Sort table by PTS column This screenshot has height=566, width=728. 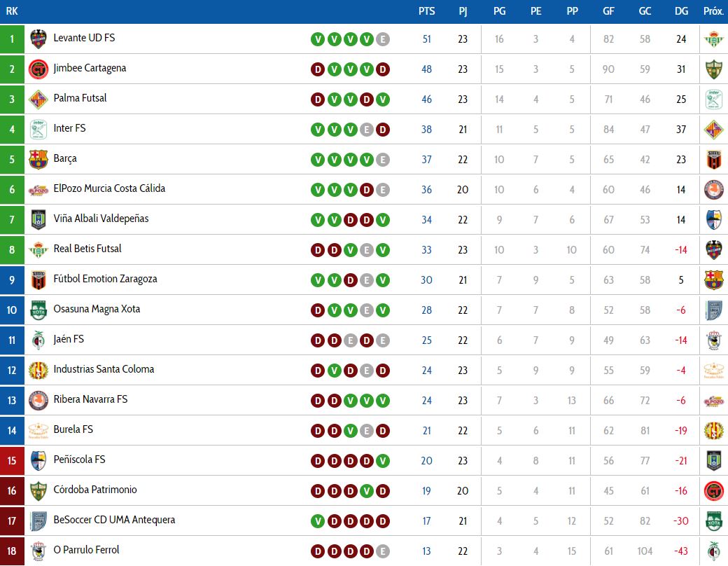click(x=427, y=11)
